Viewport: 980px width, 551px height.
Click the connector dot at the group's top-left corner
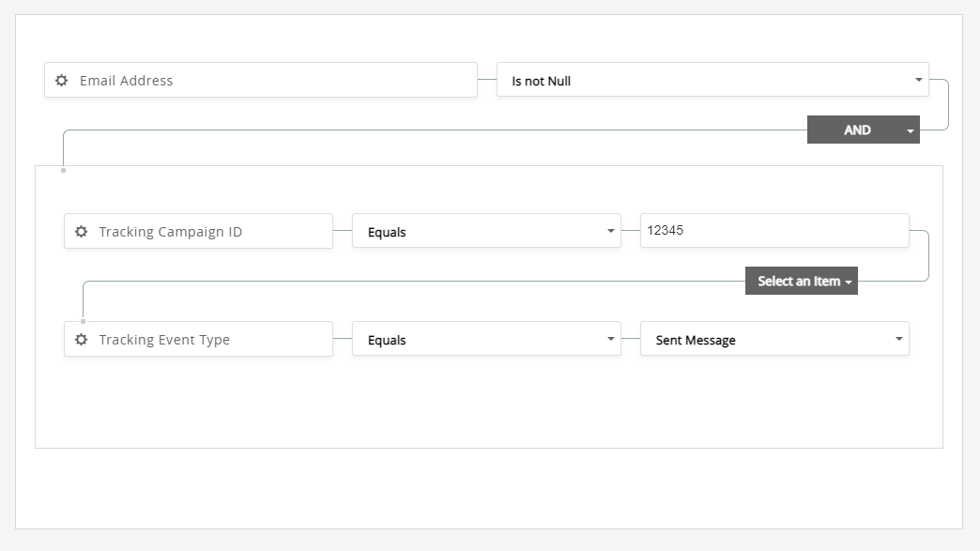tap(63, 170)
